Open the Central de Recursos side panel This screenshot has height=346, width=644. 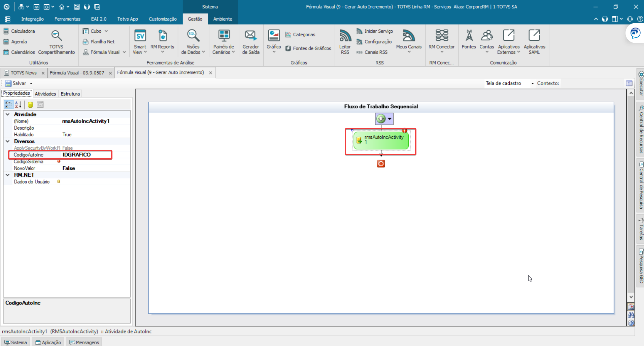(641, 129)
